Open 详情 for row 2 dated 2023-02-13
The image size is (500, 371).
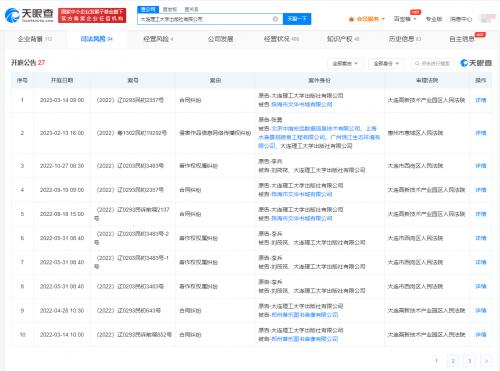480,133
